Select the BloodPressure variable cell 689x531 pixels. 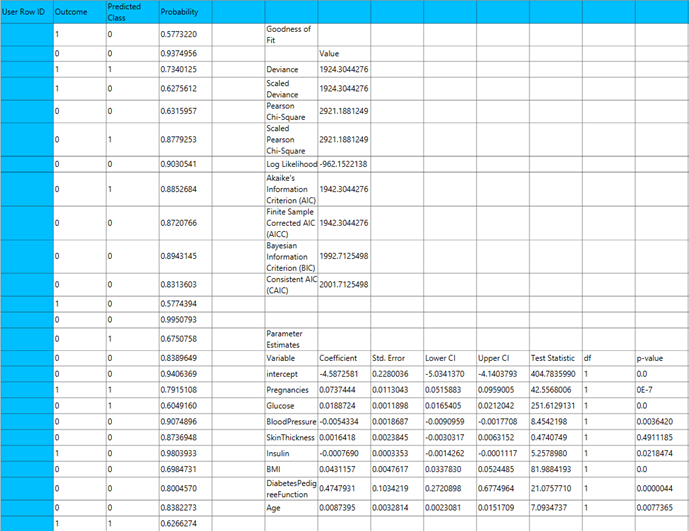coord(291,422)
